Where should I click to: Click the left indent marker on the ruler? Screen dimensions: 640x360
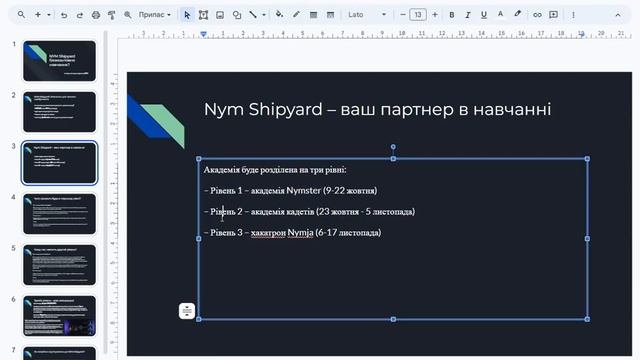[203, 34]
